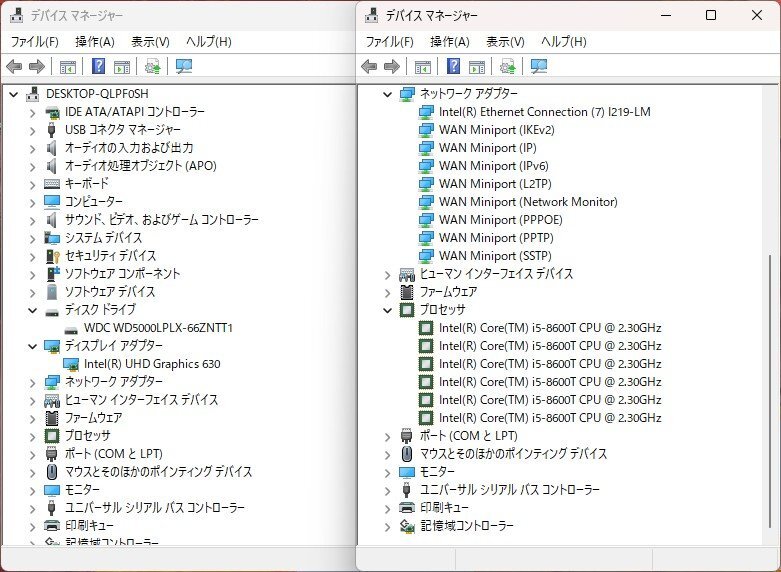
Task: Click Back arrow in right window toolbar
Action: click(369, 66)
